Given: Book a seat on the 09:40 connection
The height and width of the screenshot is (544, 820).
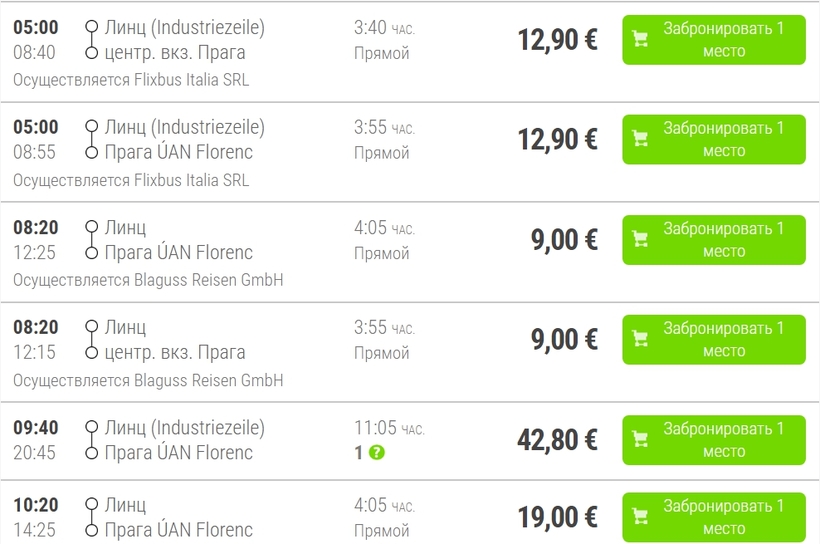Looking at the screenshot, I should (x=714, y=440).
